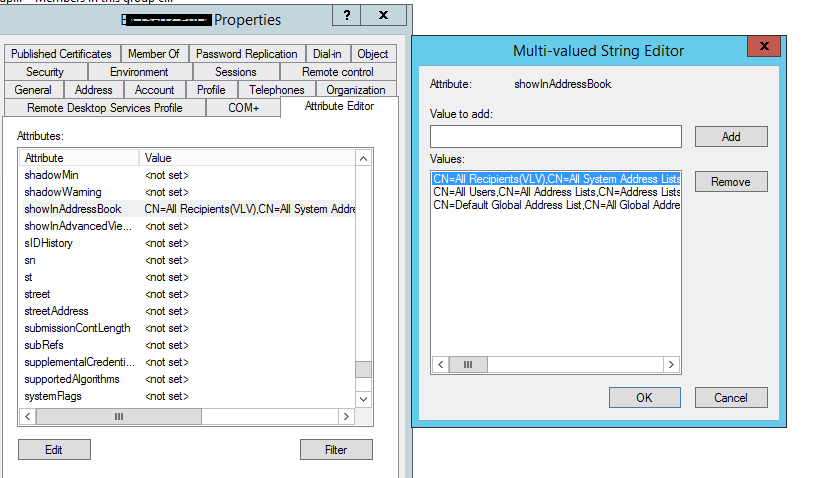
Task: Open the Address tab
Action: coord(93,90)
